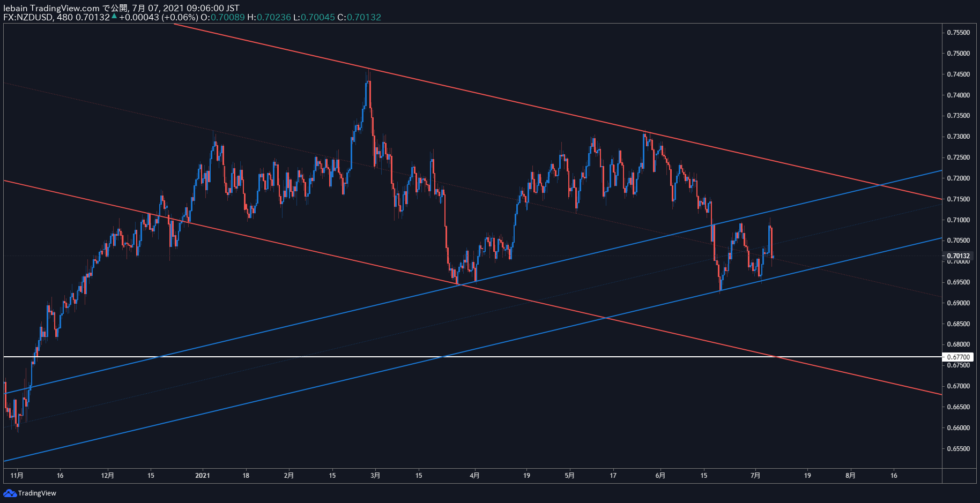Click the 2月 date axis label

(289, 475)
